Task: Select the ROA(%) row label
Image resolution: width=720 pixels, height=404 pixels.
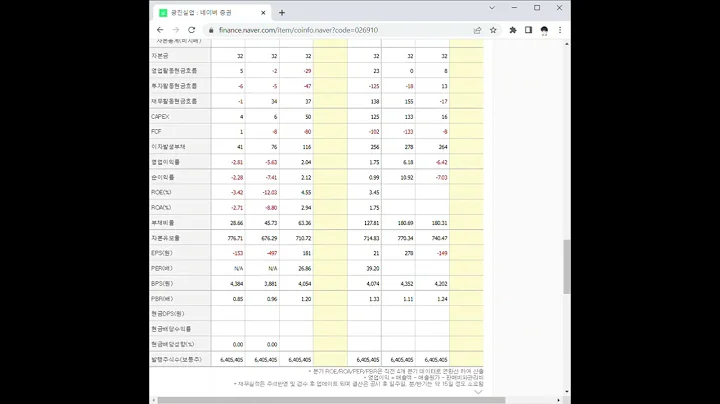Action: click(x=161, y=208)
